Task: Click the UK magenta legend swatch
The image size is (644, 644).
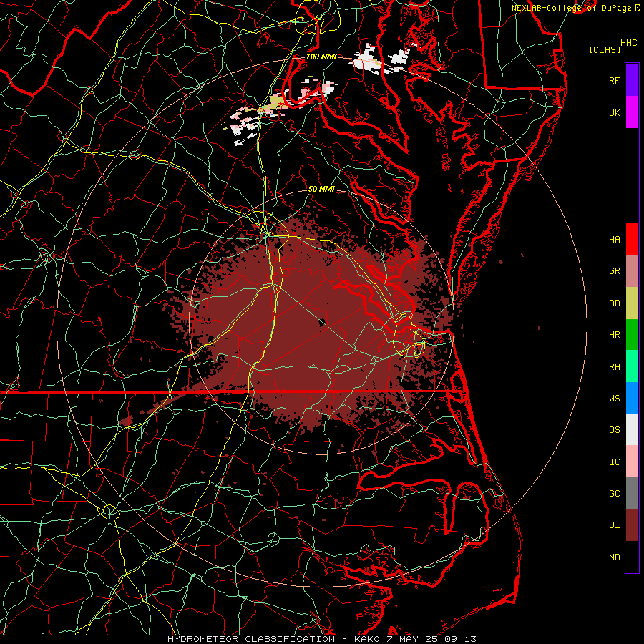Action: (632, 112)
